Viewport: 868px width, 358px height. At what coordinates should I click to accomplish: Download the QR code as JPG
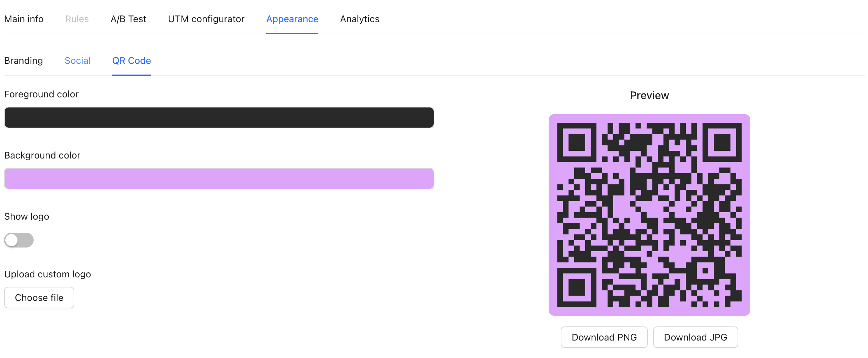[695, 337]
